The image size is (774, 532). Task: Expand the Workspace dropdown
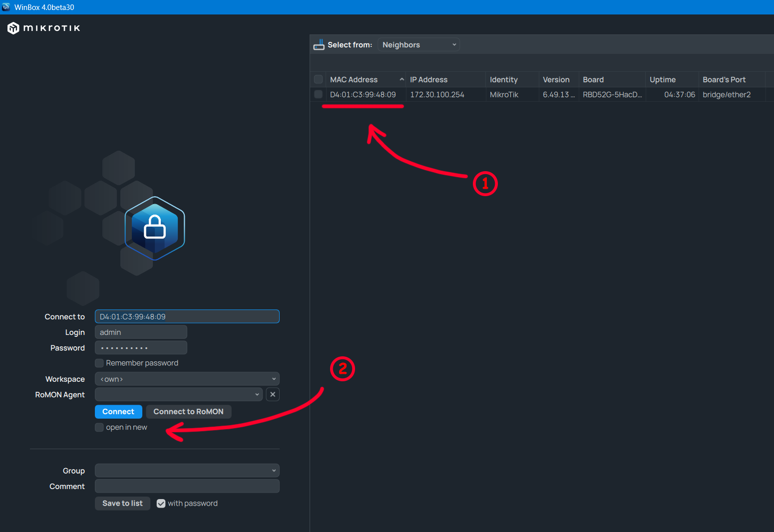(187, 379)
